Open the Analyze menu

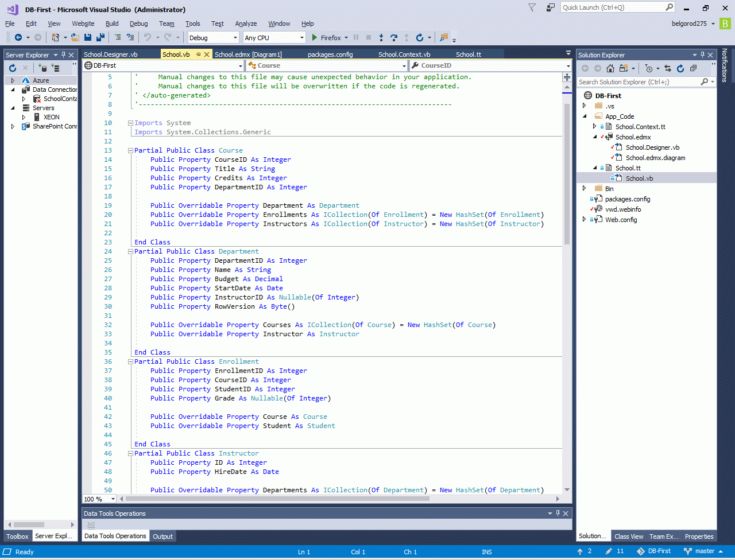[246, 24]
